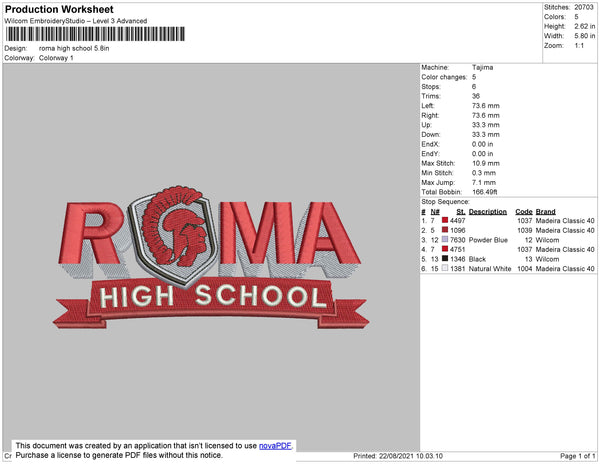The image size is (600, 464).
Task: Click the 'Colorway 1' value
Action: pyautogui.click(x=56, y=58)
